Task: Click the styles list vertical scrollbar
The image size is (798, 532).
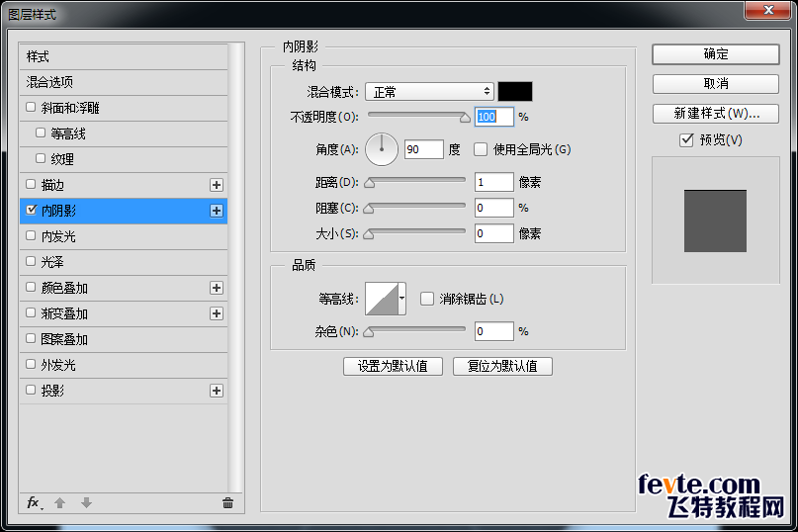Action: [235, 267]
